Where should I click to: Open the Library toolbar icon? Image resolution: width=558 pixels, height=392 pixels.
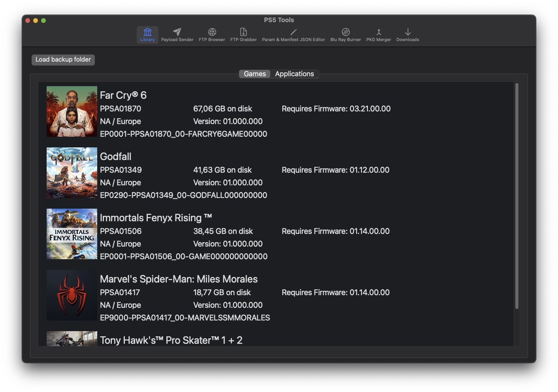coord(147,34)
